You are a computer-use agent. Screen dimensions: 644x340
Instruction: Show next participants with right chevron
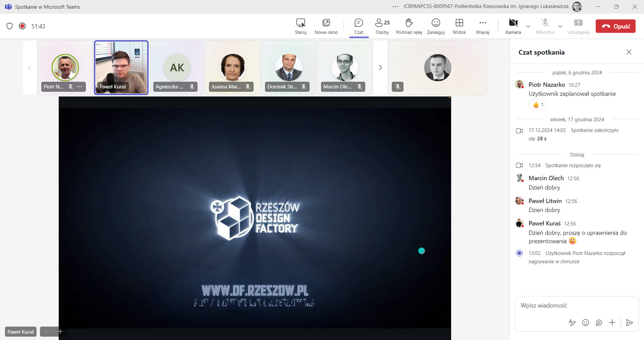[x=380, y=68]
